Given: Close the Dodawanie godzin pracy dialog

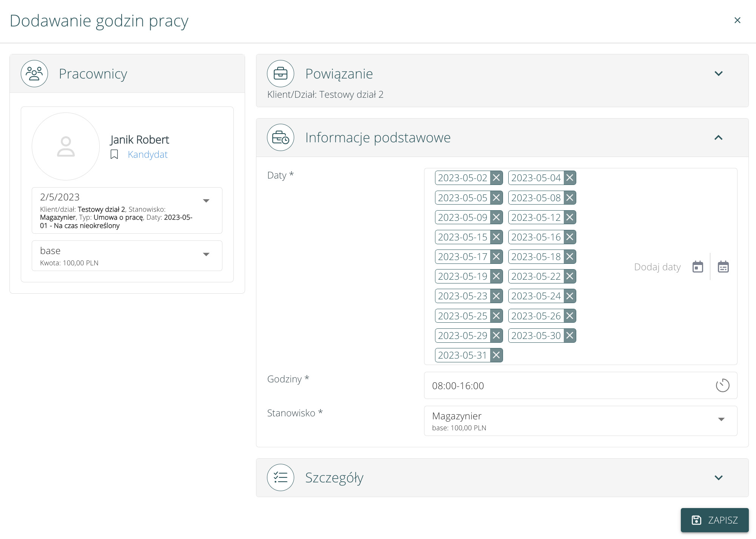Looking at the screenshot, I should pyautogui.click(x=737, y=20).
